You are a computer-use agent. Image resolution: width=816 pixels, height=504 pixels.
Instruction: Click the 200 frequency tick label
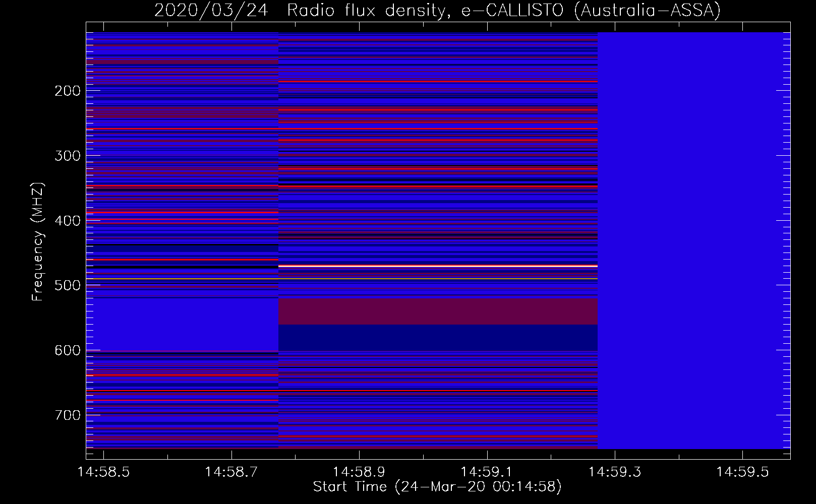click(x=68, y=91)
